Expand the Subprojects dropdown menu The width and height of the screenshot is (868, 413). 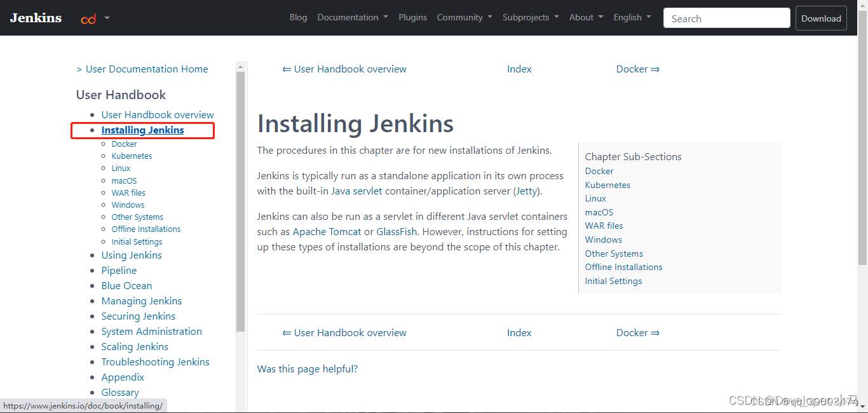click(x=531, y=17)
